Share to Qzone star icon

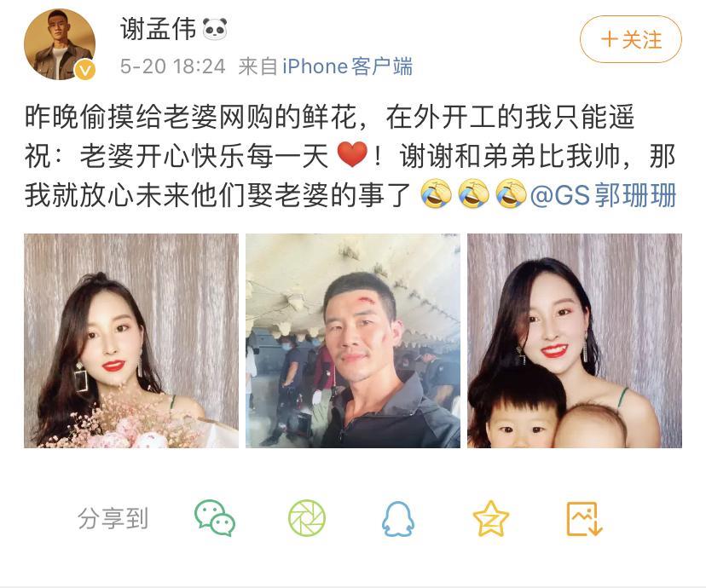[491, 518]
